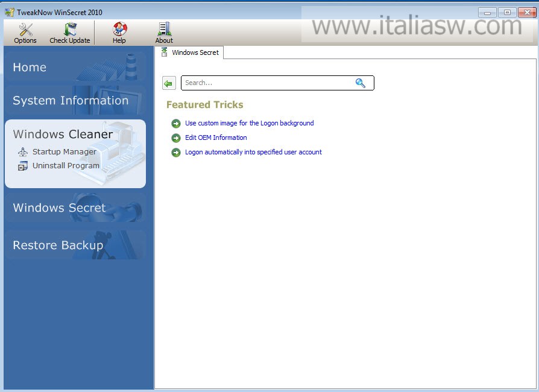
Task: Click the TweakNow title bar app icon
Action: click(x=9, y=13)
